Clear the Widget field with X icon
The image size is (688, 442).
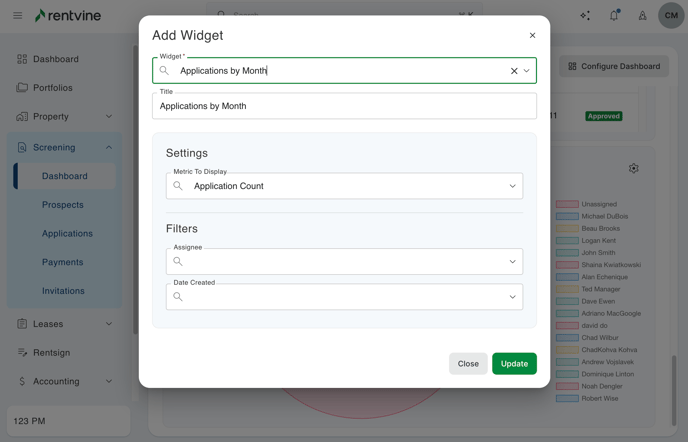point(514,71)
